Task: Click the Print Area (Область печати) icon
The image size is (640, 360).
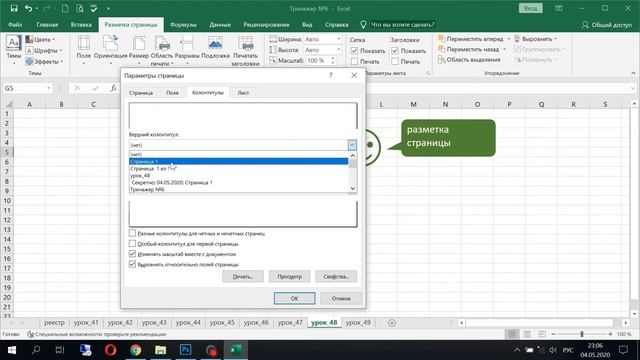Action: [x=162, y=51]
